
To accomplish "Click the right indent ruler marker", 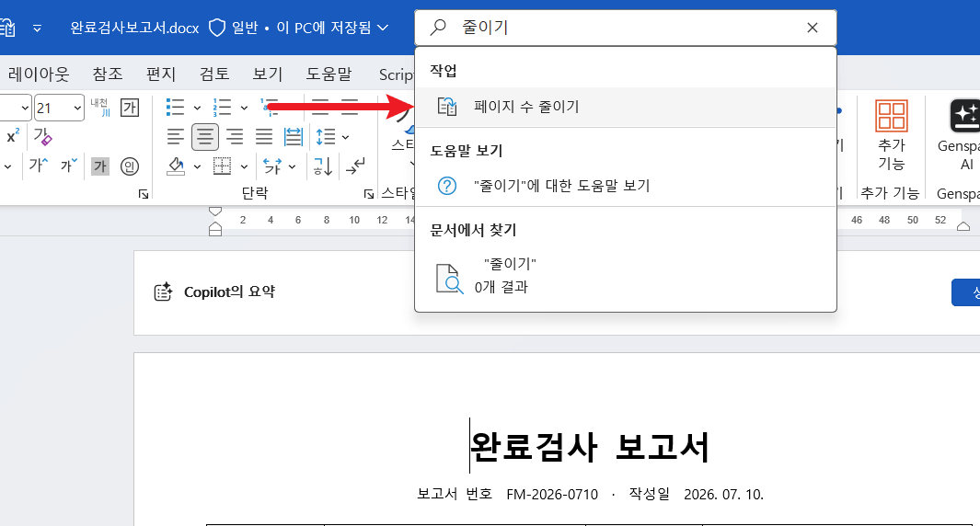I will [963, 226].
